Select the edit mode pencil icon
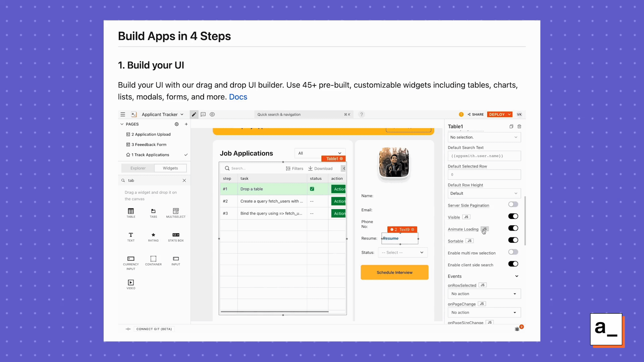Image resolution: width=644 pixels, height=362 pixels. pyautogui.click(x=194, y=114)
